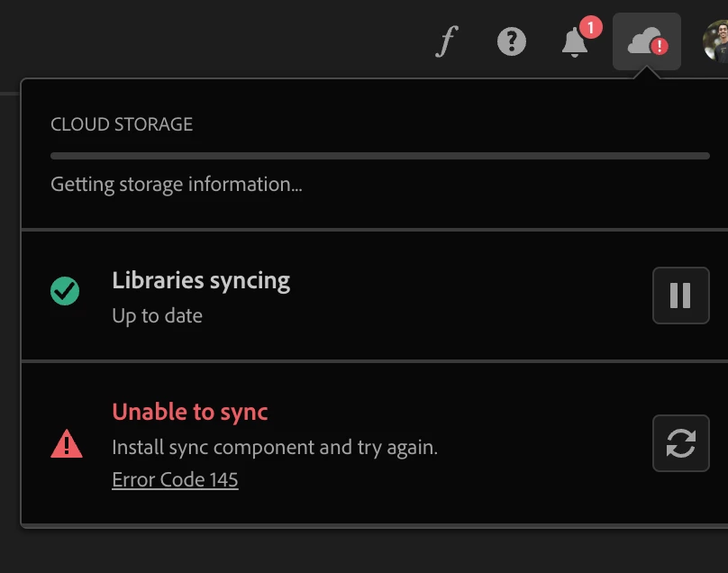Click the Unable to sync heading
The height and width of the screenshot is (573, 728).
coord(189,412)
